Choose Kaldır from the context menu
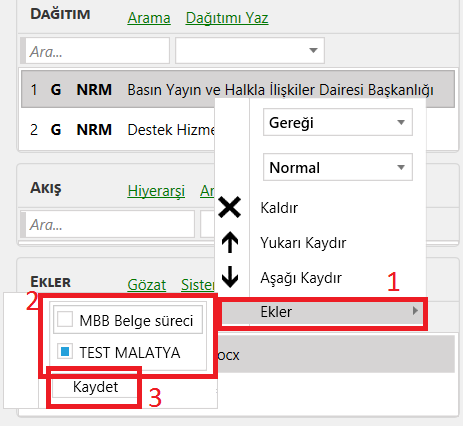This screenshot has width=466, height=426. tap(279, 208)
